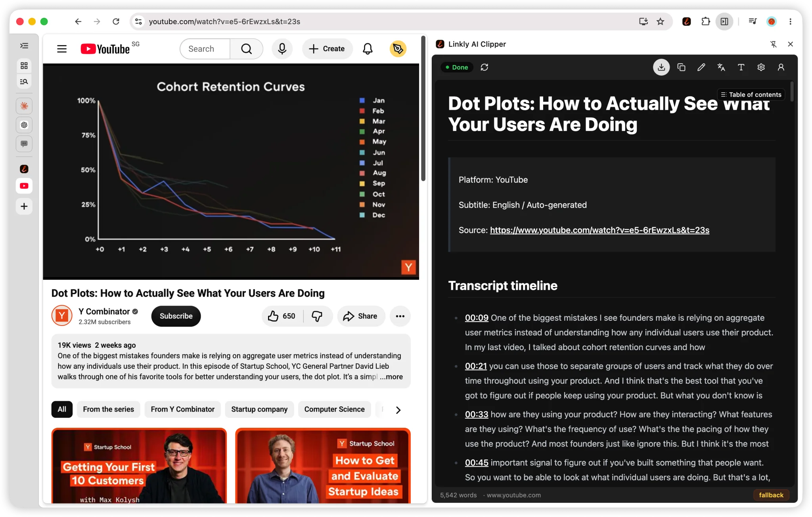Viewport: 812px width, 517px height.
Task: Open the source YouTube URL link
Action: [x=599, y=230]
